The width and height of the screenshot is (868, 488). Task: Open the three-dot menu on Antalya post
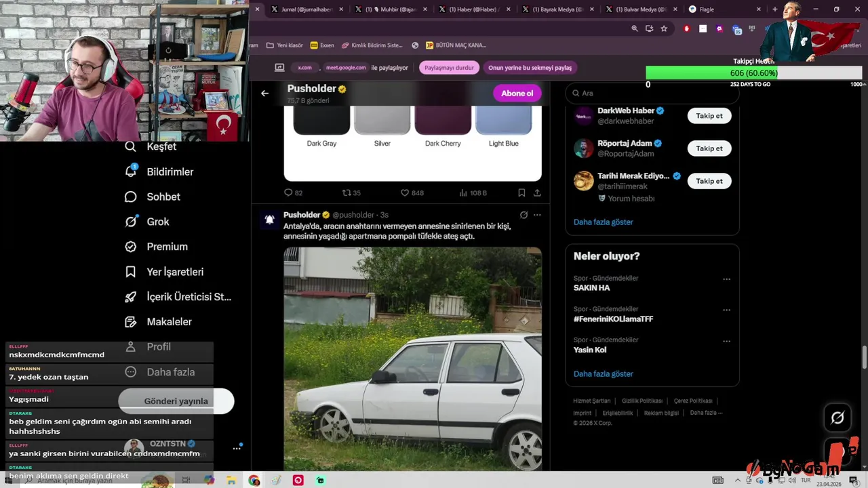point(537,215)
